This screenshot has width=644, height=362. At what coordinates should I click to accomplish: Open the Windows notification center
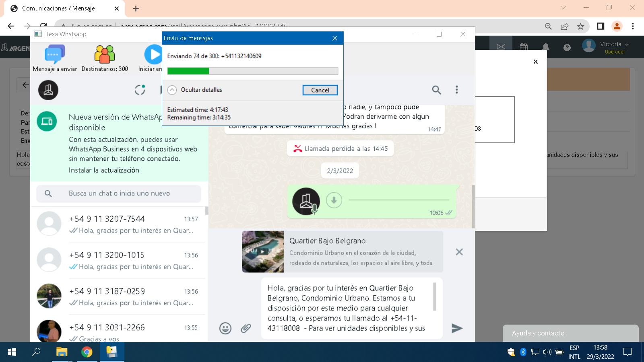coord(627,352)
